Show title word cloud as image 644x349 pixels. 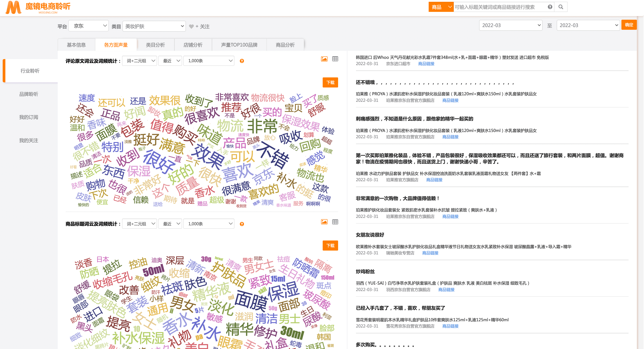point(324,222)
